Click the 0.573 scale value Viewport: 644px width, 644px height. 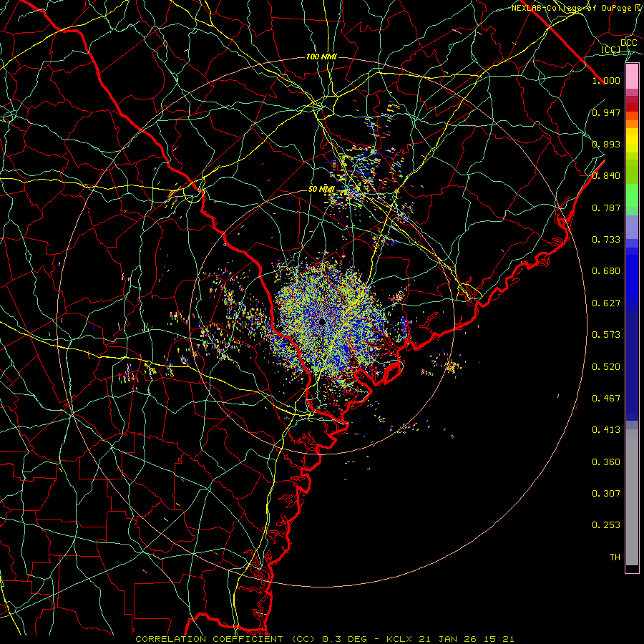click(606, 335)
